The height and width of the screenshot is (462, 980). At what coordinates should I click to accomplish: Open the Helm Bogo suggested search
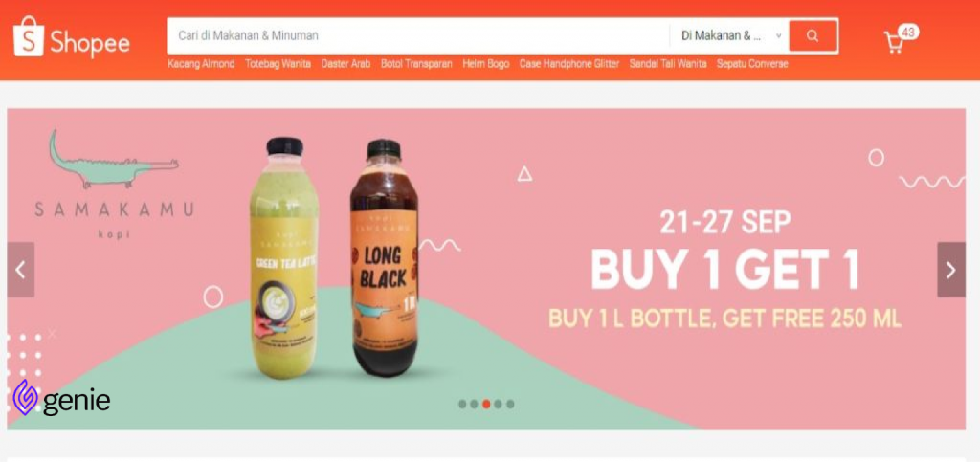tap(485, 64)
